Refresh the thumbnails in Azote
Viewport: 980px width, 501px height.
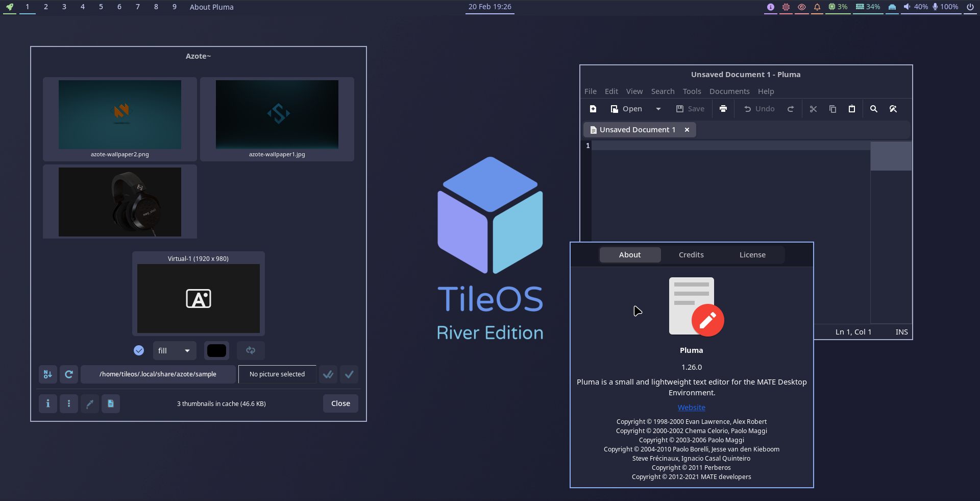69,374
